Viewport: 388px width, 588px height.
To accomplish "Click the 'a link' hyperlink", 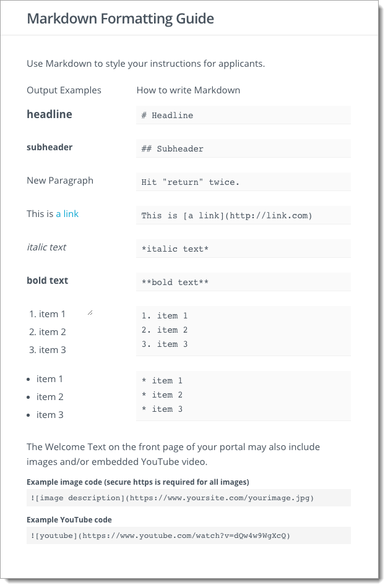I will [x=67, y=214].
